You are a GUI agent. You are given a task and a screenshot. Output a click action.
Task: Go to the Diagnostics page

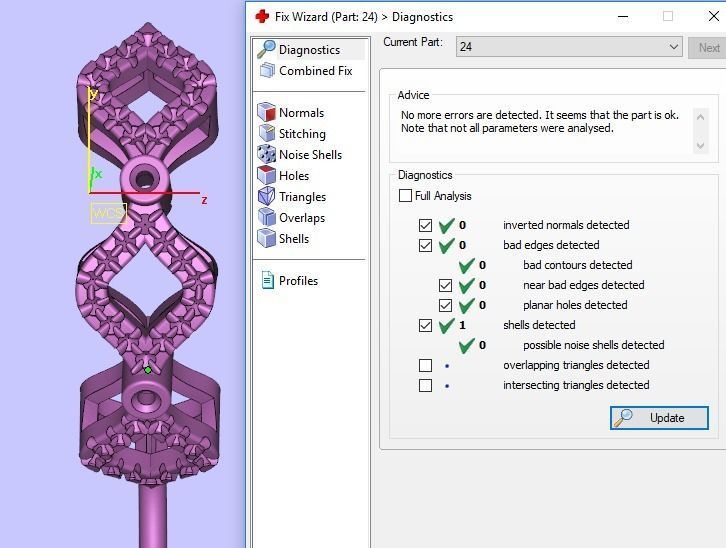[309, 50]
